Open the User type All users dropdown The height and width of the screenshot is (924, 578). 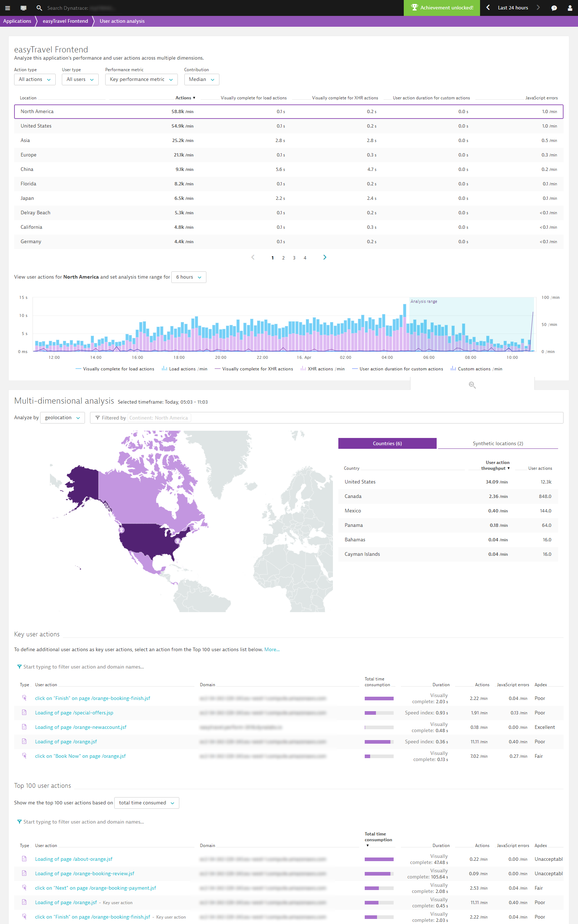80,79
